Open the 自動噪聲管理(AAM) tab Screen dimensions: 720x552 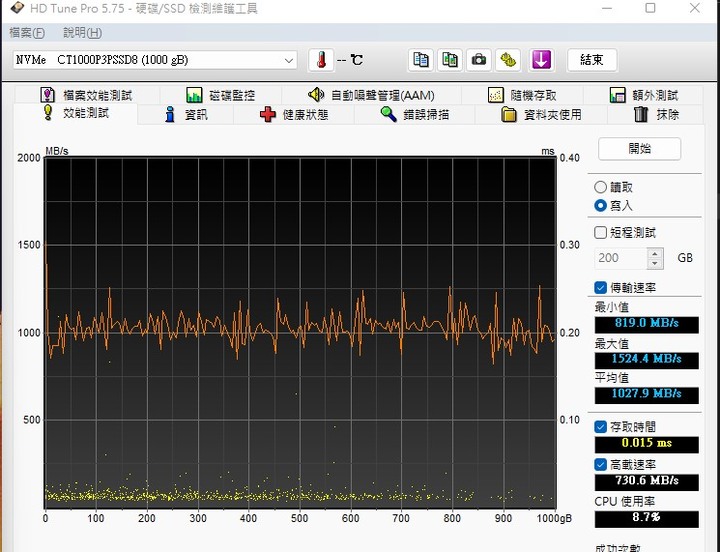pos(371,95)
